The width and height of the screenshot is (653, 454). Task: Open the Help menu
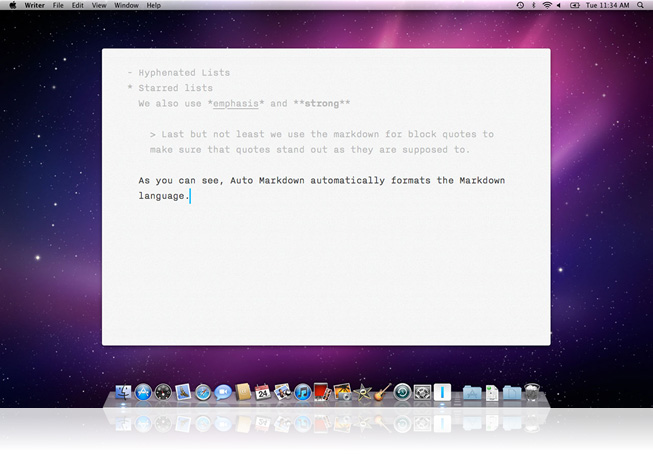click(x=154, y=5)
